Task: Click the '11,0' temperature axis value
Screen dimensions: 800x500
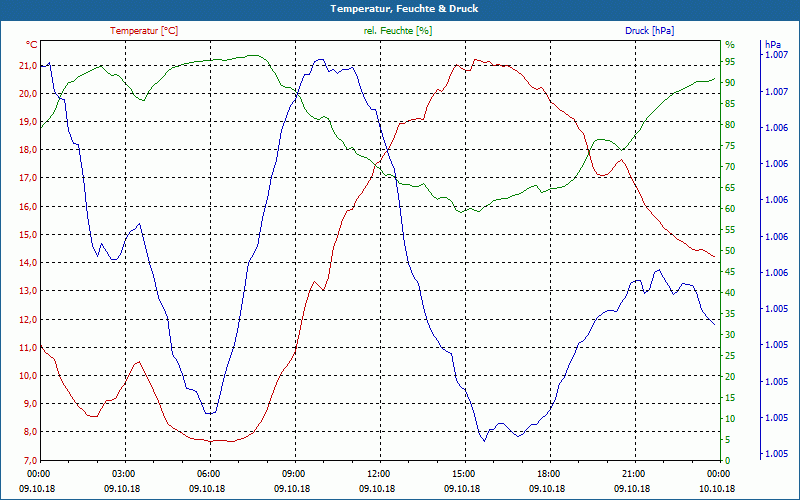Action: (28, 347)
